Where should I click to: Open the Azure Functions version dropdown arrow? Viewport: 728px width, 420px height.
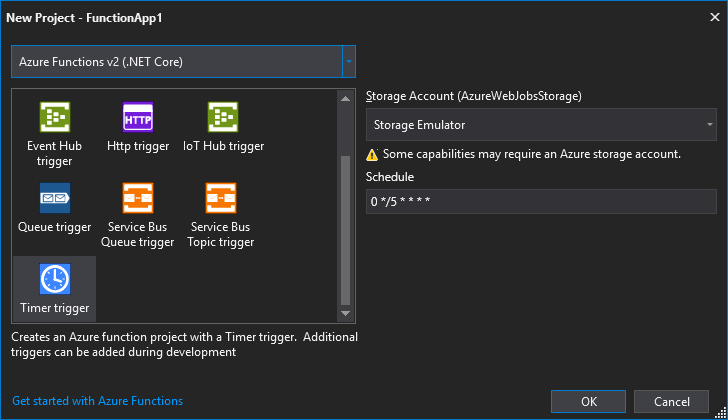coord(349,62)
